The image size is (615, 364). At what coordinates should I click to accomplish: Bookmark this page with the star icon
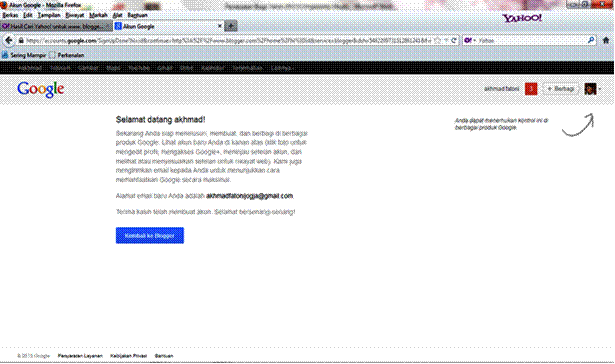(437, 40)
